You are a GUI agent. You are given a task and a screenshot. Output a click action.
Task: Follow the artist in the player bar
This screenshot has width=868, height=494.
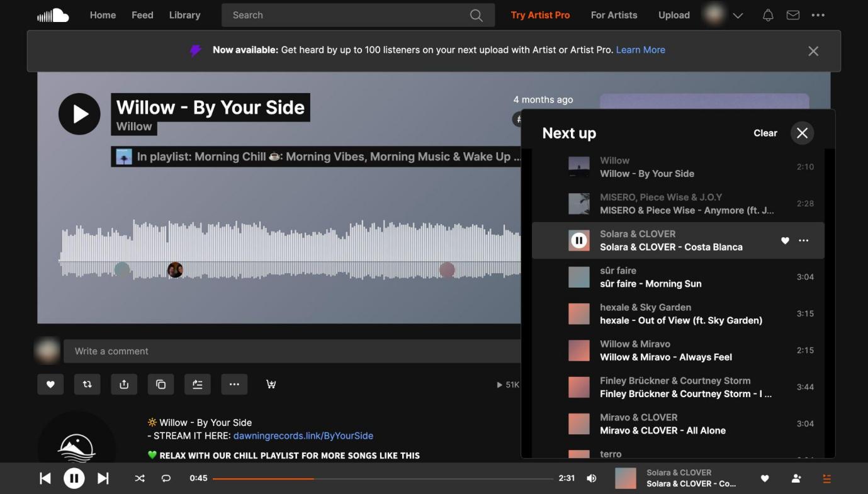(796, 479)
